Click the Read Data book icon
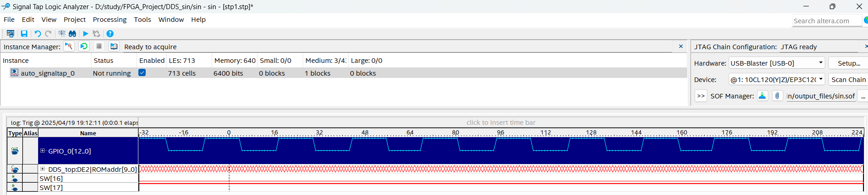 tap(114, 46)
